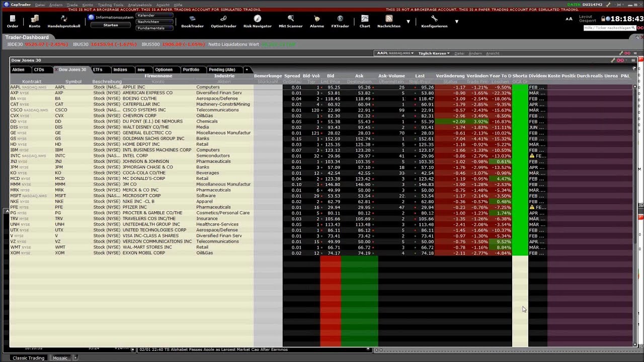Image resolution: width=644 pixels, height=362 pixels.
Task: Open the Analysetools menu
Action: click(140, 5)
